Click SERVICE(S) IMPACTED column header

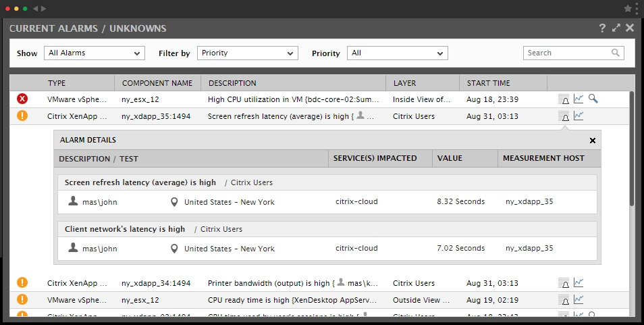[375, 158]
